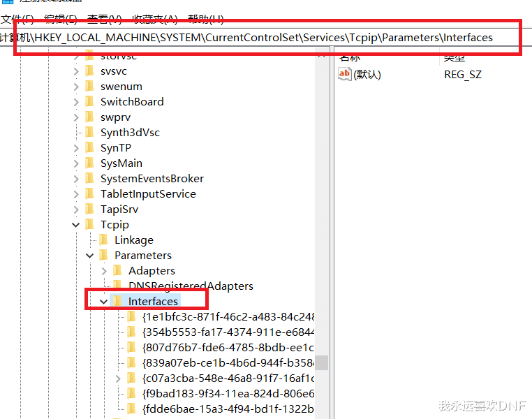
Task: Select the swprv key
Action: [115, 117]
